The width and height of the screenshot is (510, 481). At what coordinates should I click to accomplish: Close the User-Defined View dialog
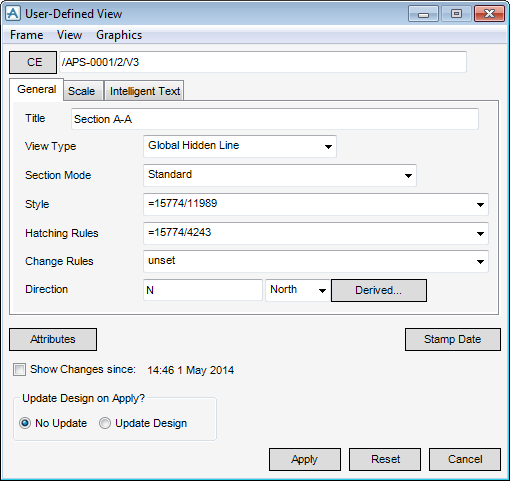coord(489,14)
